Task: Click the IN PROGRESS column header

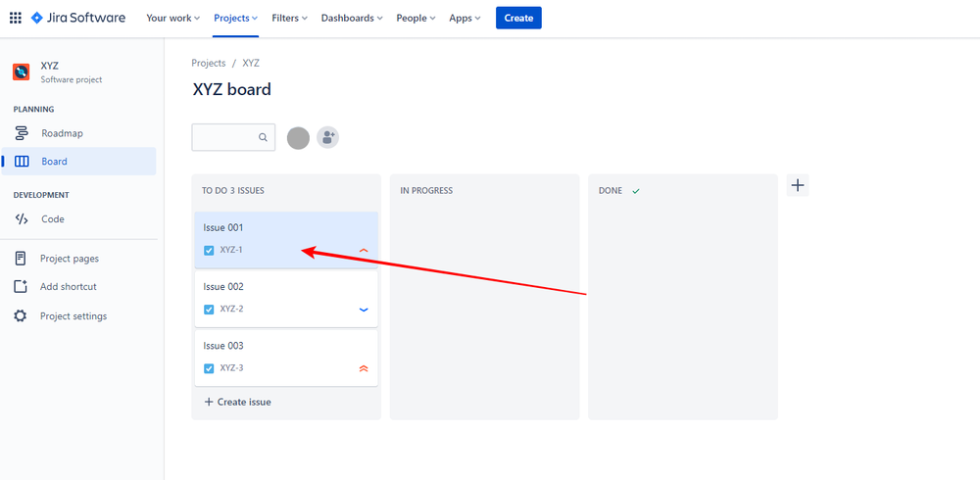Action: pos(426,191)
